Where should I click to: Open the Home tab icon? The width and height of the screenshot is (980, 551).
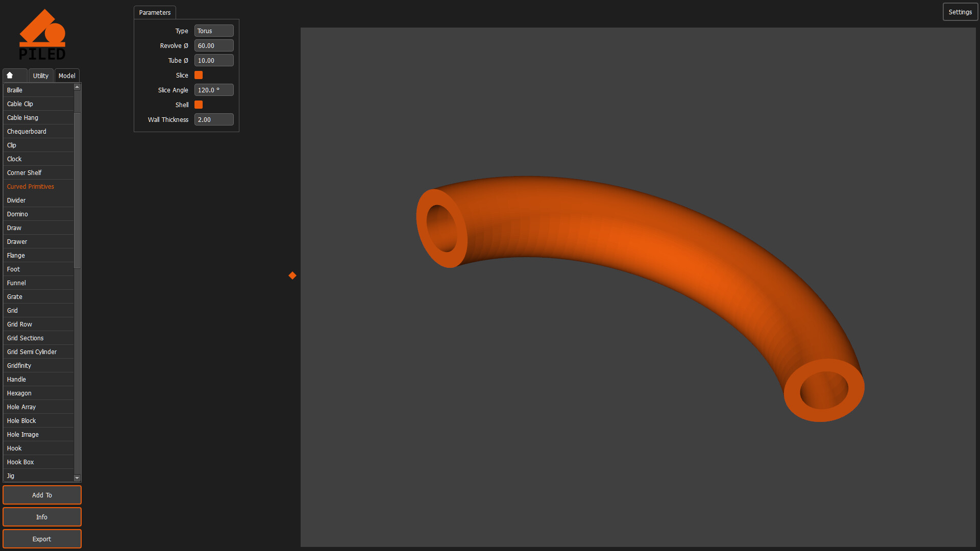click(15, 76)
